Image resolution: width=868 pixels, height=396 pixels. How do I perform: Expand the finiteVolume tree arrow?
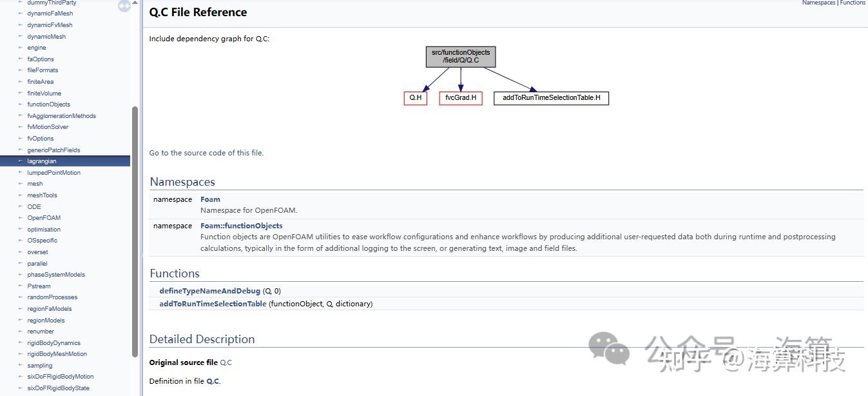[x=21, y=94]
